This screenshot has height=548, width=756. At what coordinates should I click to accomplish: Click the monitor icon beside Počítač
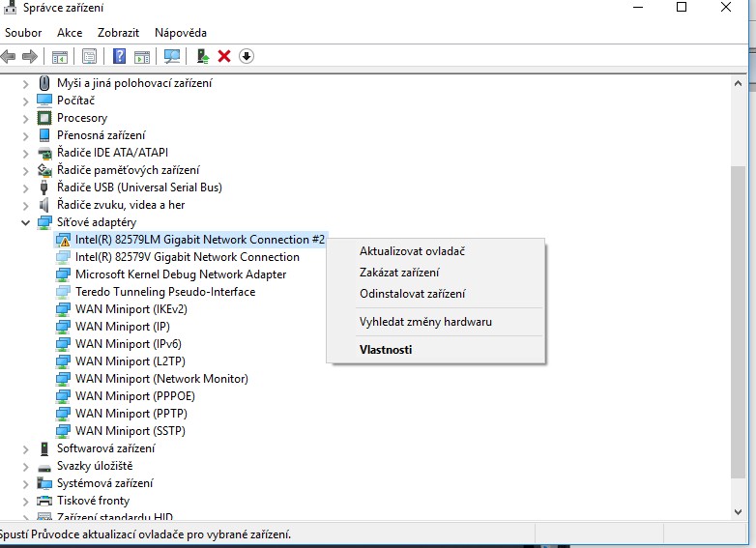point(44,101)
